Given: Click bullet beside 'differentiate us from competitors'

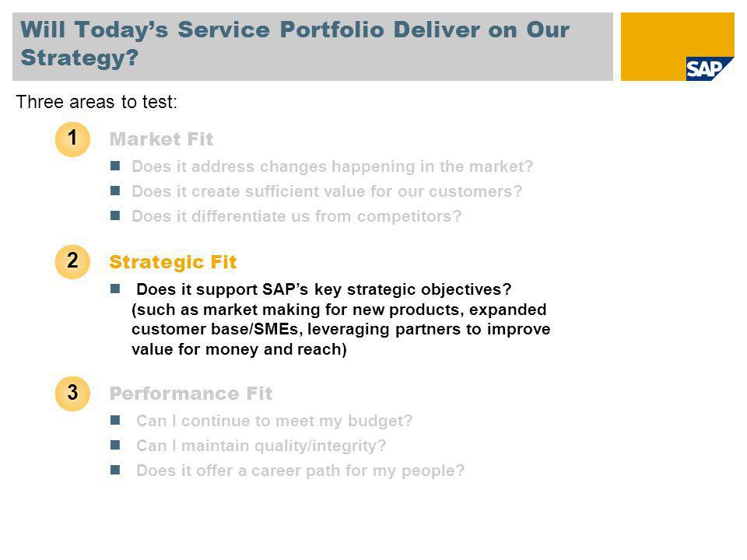Looking at the screenshot, I should (115, 215).
